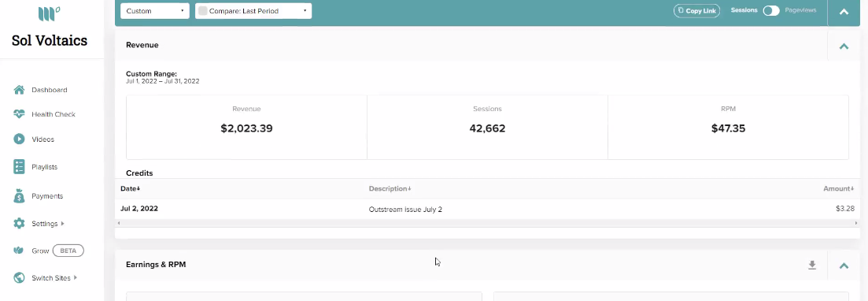Select the Videos play icon

tap(20, 139)
